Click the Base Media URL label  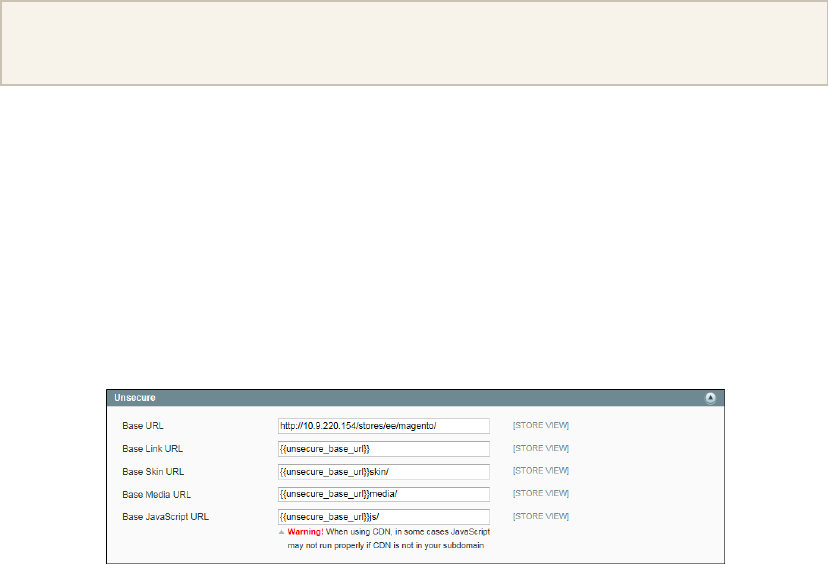[156, 495]
